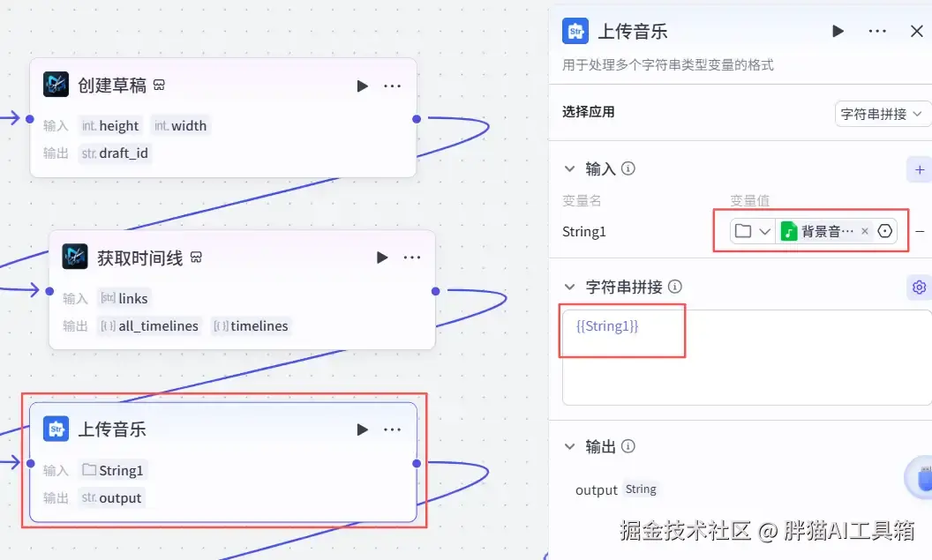Open more options in 上传音乐 panel header
The image size is (932, 560).
tap(877, 31)
